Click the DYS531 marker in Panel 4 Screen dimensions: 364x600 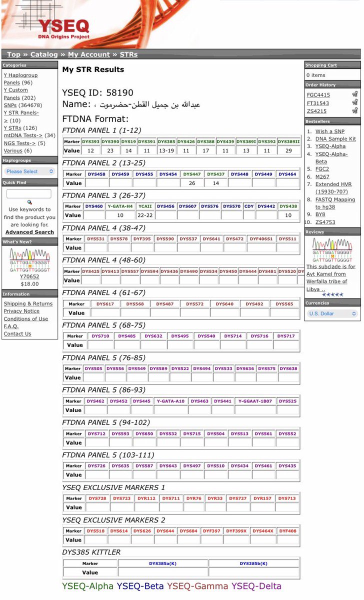(95, 239)
